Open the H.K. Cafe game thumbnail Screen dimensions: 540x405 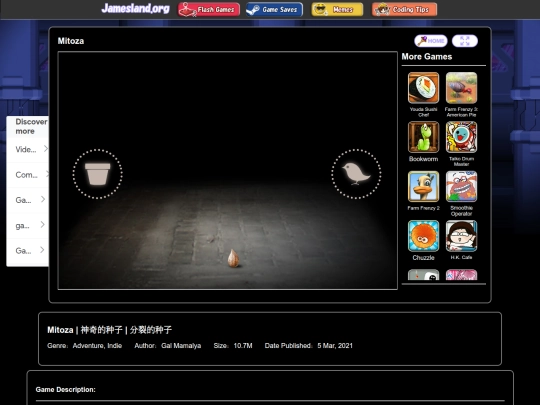pyautogui.click(x=461, y=236)
